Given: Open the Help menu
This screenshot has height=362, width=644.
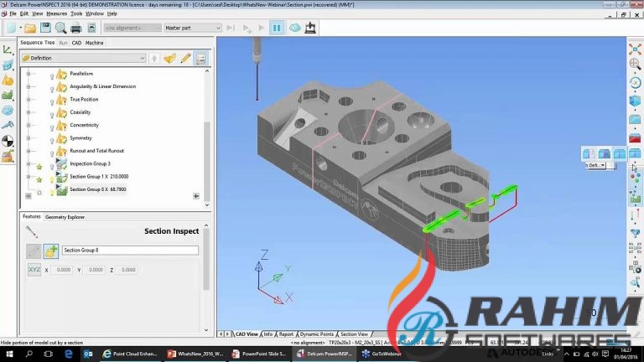Looking at the screenshot, I should click(112, 13).
